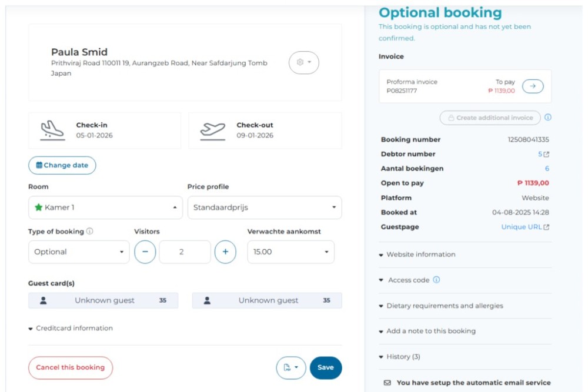Viewport: 588px width, 392px height.
Task: Increase visitors with the plus button
Action: pyautogui.click(x=225, y=252)
